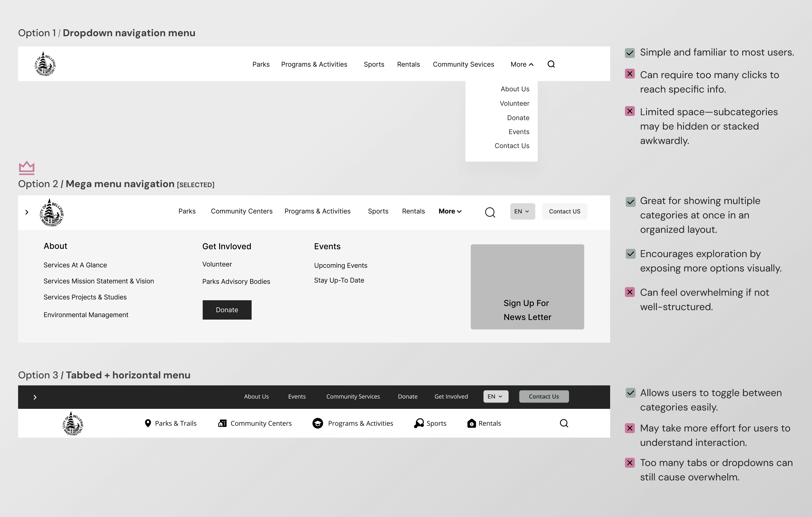Click the Sign Up For News Letter card
Screen dimensions: 812x517
point(527,287)
